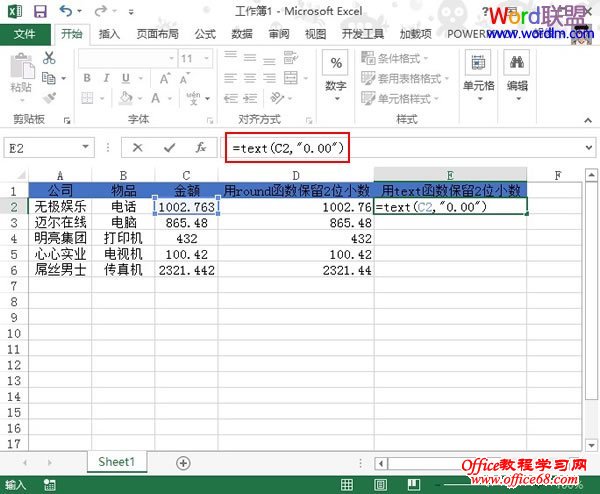Image resolution: width=600 pixels, height=494 pixels.
Task: Switch to the Formulas tab
Action: click(205, 34)
